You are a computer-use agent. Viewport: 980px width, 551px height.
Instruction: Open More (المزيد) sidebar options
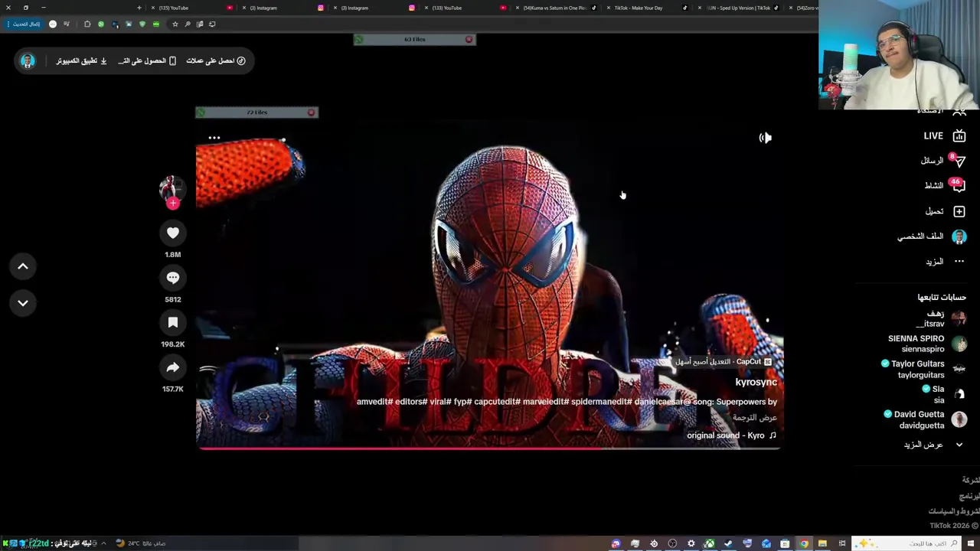pos(946,262)
